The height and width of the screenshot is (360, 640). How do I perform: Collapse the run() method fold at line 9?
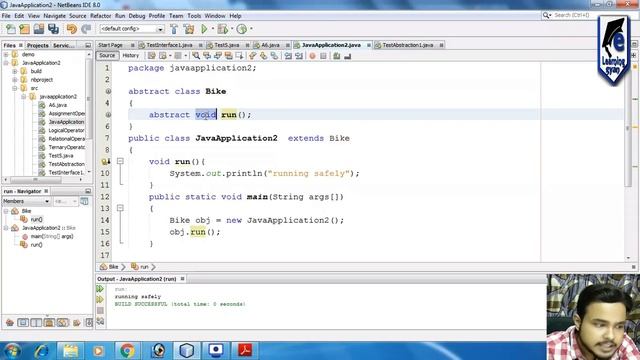(x=120, y=161)
